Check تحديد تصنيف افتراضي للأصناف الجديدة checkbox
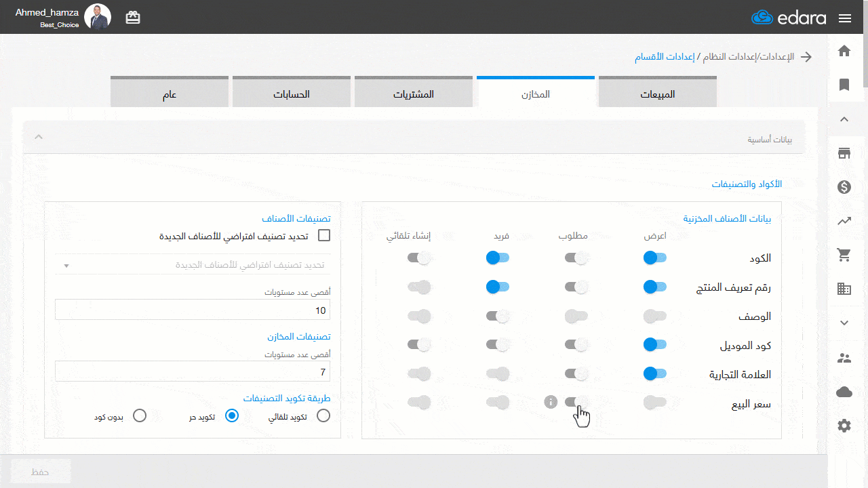 [x=324, y=236]
